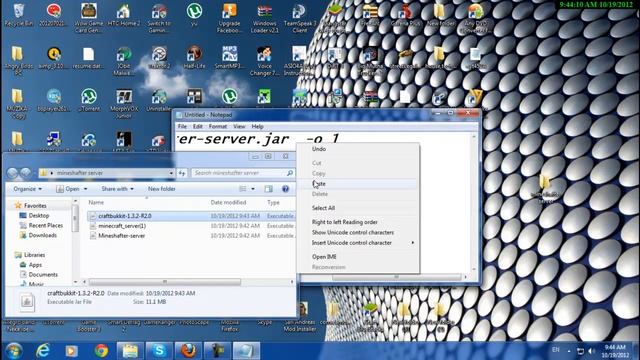The height and width of the screenshot is (360, 640).
Task: Select Mineshafter-server file row
Action: pyautogui.click(x=191, y=236)
